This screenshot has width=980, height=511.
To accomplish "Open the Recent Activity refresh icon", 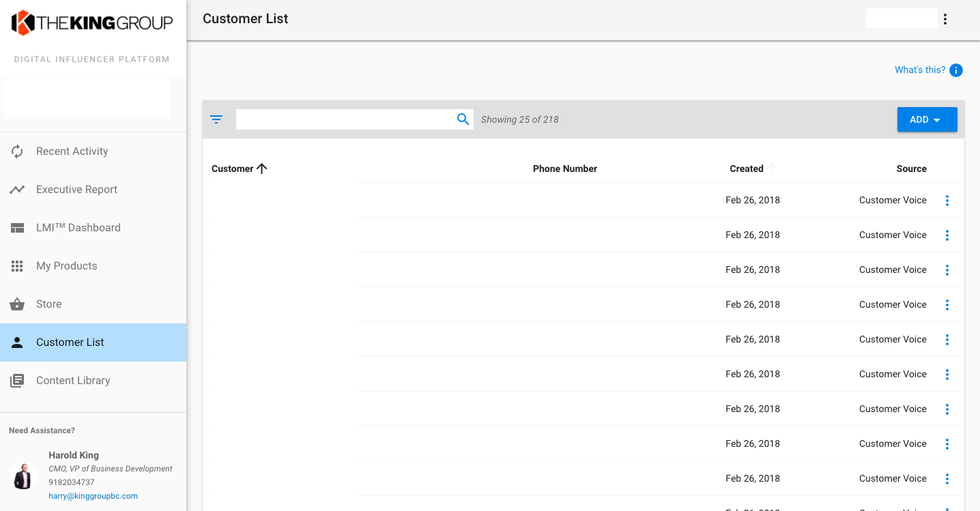I will tap(17, 151).
